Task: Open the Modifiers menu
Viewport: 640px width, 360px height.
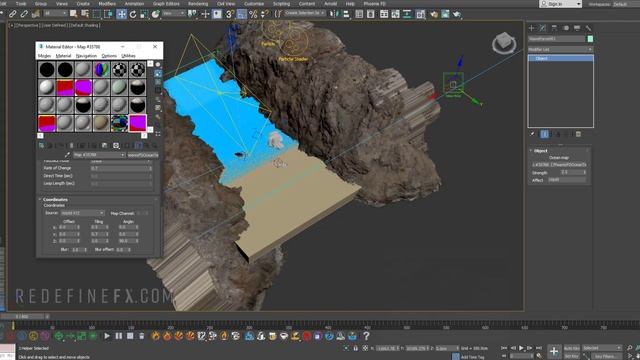Action: click(x=107, y=4)
